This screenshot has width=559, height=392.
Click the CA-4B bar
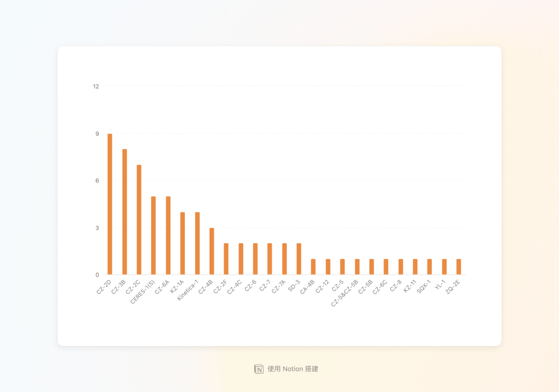(x=313, y=267)
